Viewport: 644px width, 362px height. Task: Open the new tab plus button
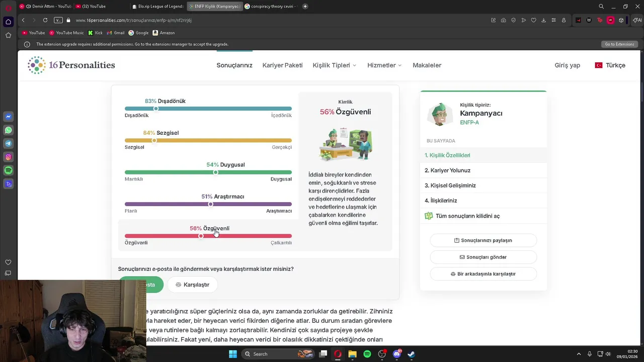click(x=305, y=7)
